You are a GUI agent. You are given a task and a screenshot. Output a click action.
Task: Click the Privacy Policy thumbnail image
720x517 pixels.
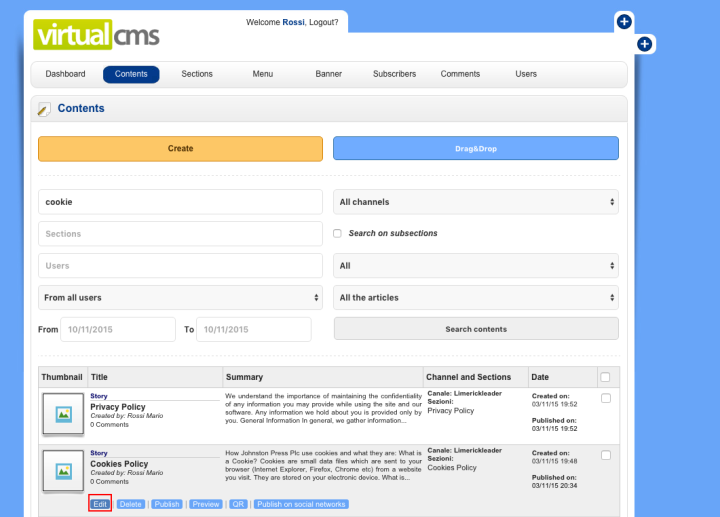[63, 413]
